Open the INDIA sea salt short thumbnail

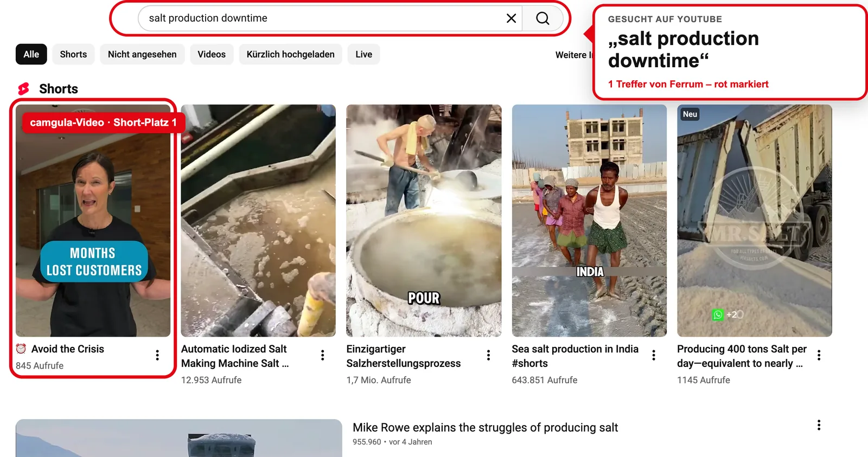click(x=589, y=221)
